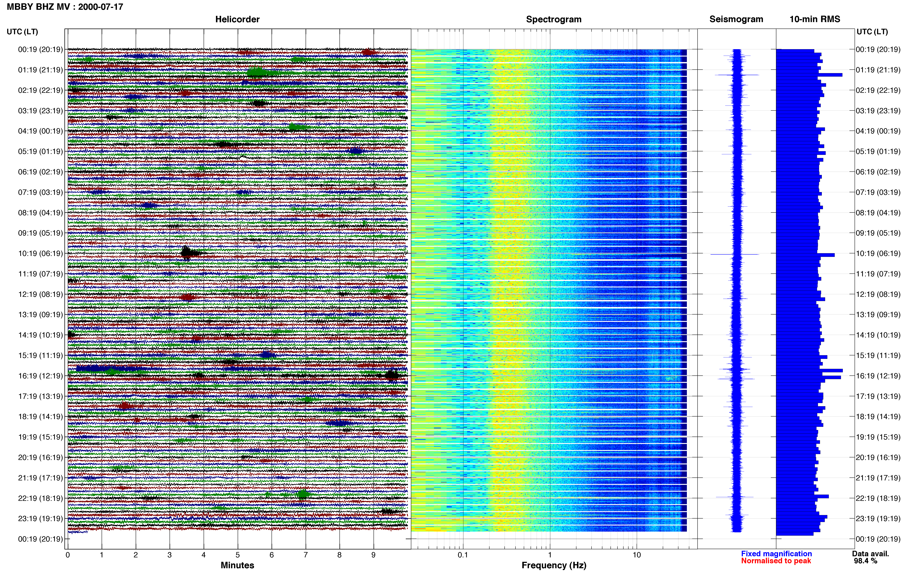Click the '10' frequency tick label

click(636, 555)
